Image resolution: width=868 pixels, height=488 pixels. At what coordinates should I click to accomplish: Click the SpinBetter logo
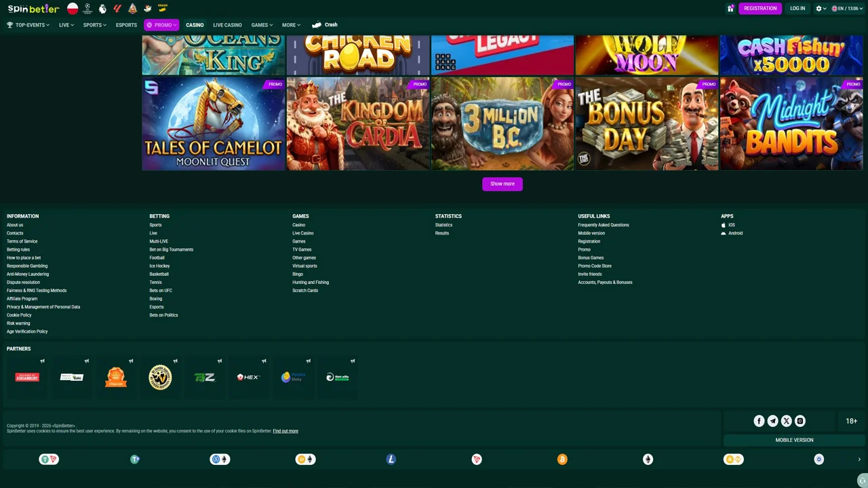pyautogui.click(x=33, y=9)
